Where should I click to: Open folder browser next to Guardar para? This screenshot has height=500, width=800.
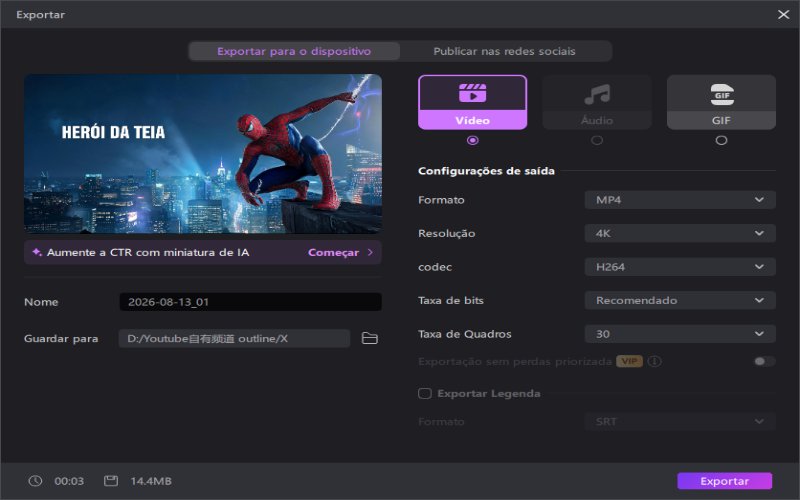click(x=369, y=338)
